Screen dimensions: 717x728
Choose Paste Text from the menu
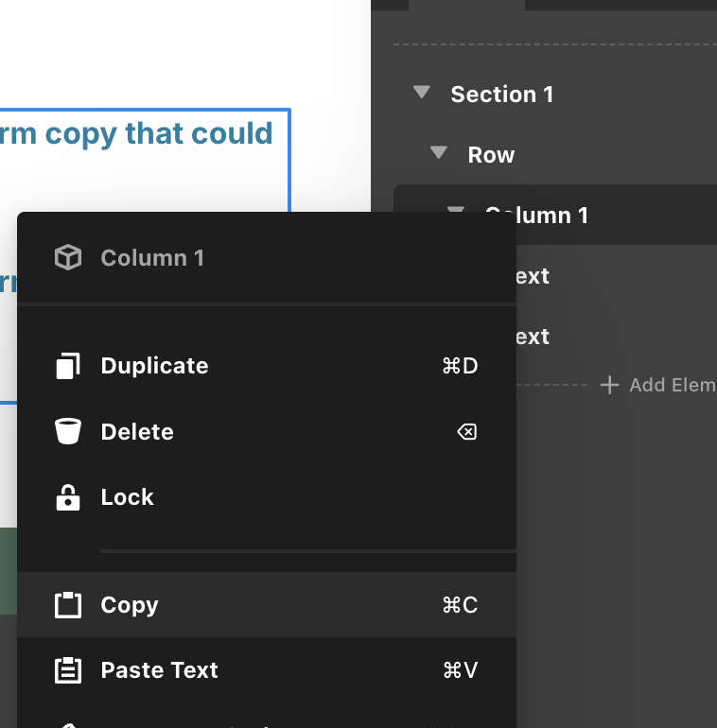coord(159,670)
